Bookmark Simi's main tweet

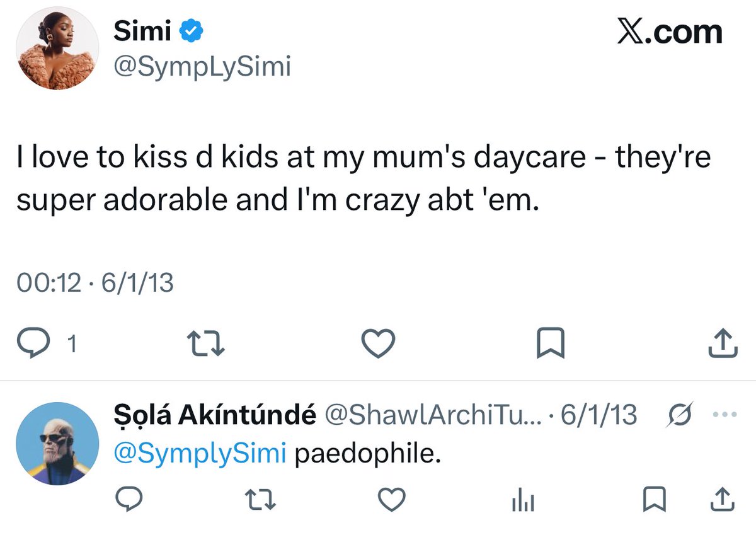pyautogui.click(x=549, y=343)
